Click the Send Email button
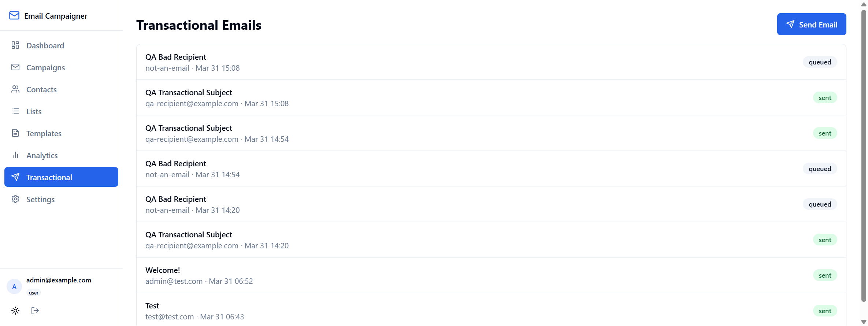The height and width of the screenshot is (326, 868). click(x=812, y=24)
